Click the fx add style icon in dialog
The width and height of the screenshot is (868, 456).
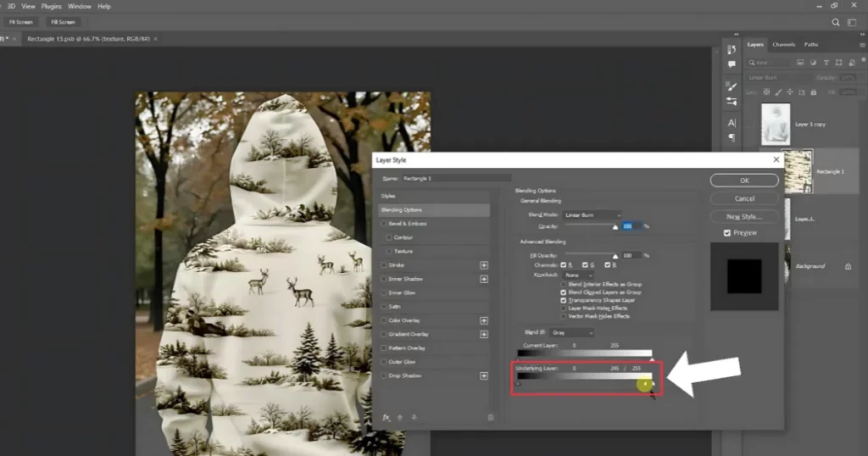pos(387,417)
